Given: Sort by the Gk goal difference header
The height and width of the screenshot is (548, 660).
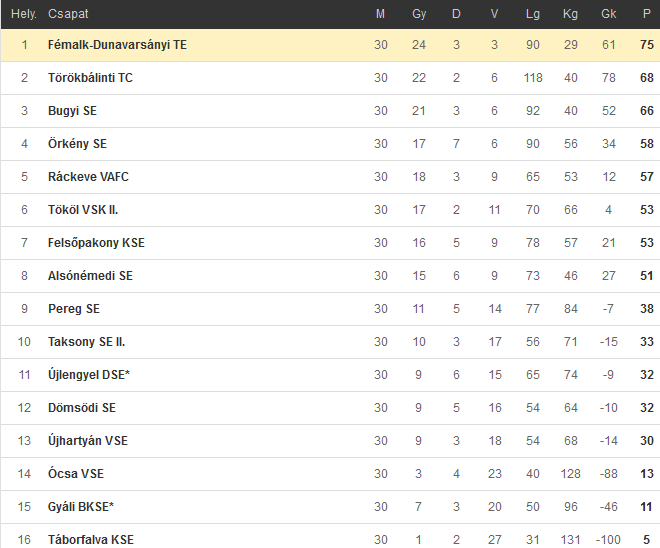Looking at the screenshot, I should (x=609, y=14).
